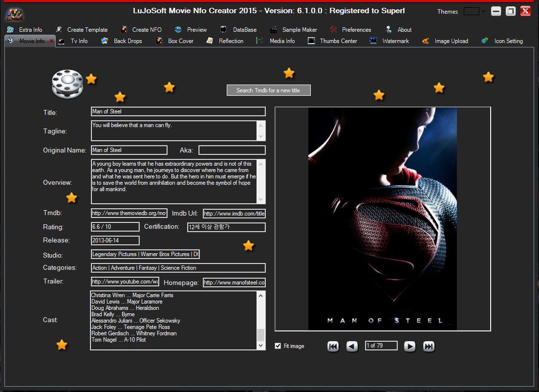The height and width of the screenshot is (392, 539).
Task: Click the Imdb Url field
Action: pyautogui.click(x=234, y=214)
